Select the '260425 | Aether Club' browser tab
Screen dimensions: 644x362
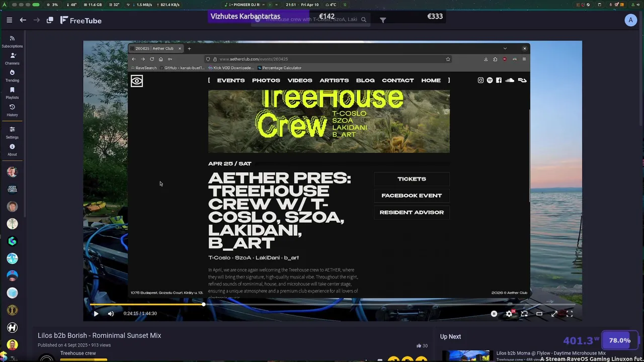[156, 48]
